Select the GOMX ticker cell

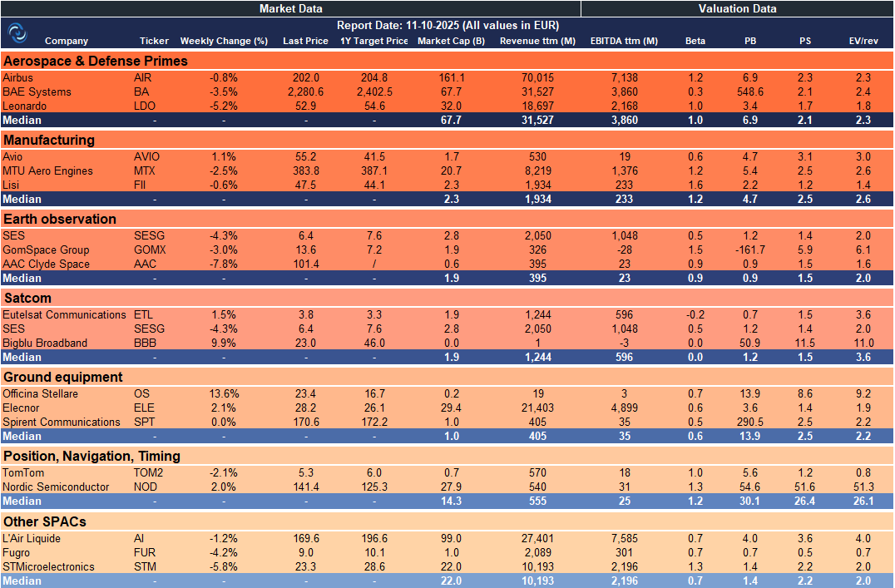click(150, 250)
